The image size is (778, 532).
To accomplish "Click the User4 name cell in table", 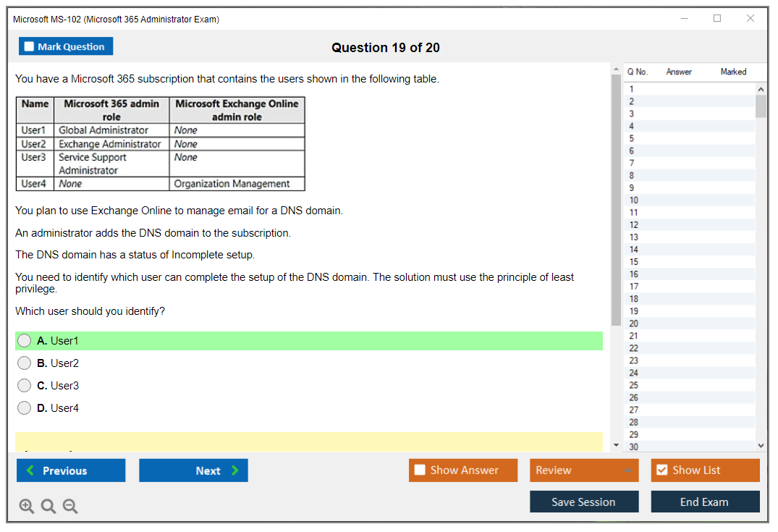I will [x=35, y=184].
